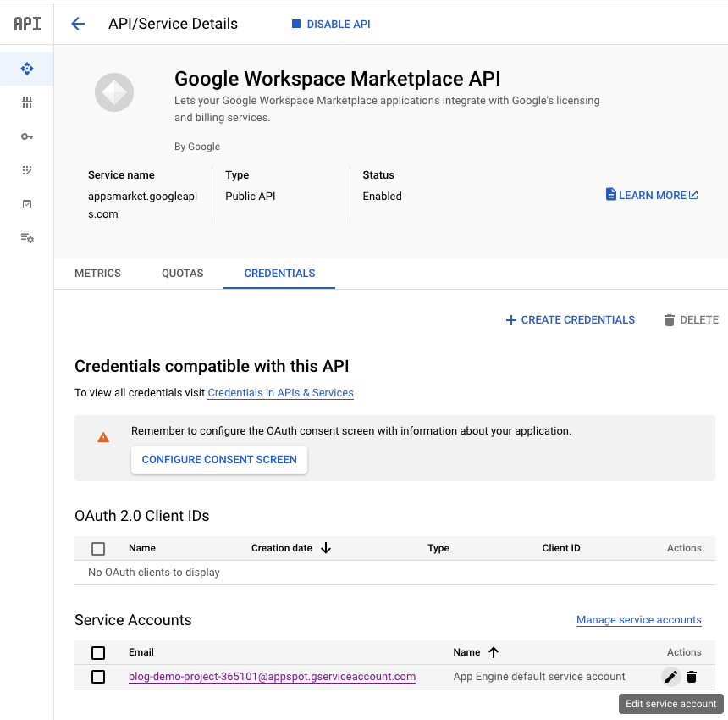Click the Client ID column header
Viewport: 728px width, 720px height.
tap(561, 548)
